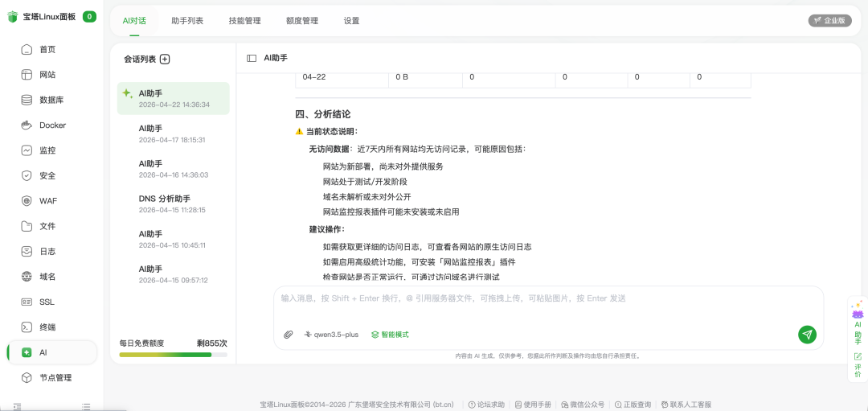Click the 企业版 enterprise badge
Viewport: 868px width, 411px height.
829,20
